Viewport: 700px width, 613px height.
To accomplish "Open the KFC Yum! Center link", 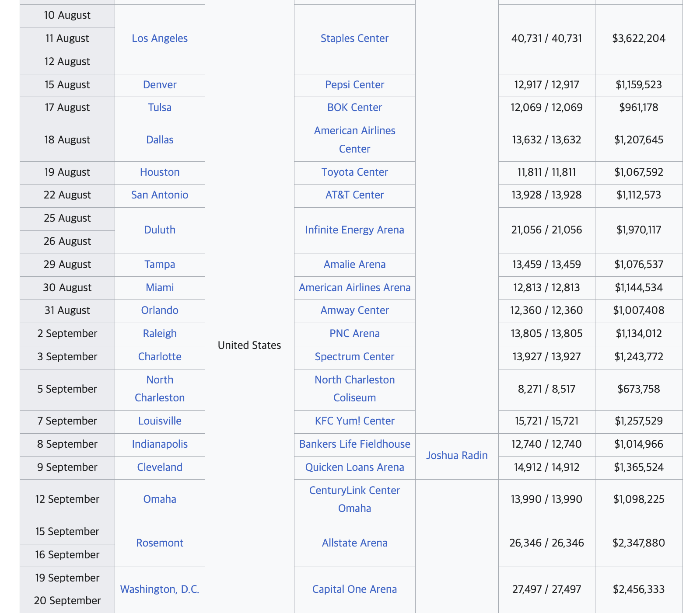I will pos(354,421).
